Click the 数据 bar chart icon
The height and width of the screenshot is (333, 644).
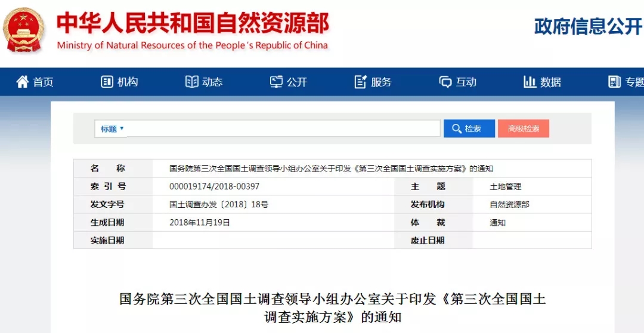[530, 82]
